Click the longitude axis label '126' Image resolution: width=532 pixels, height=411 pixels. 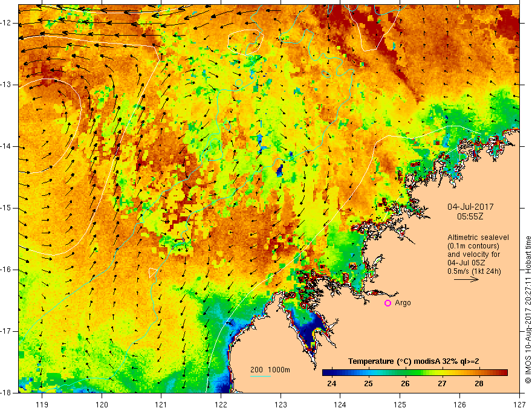(459, 404)
